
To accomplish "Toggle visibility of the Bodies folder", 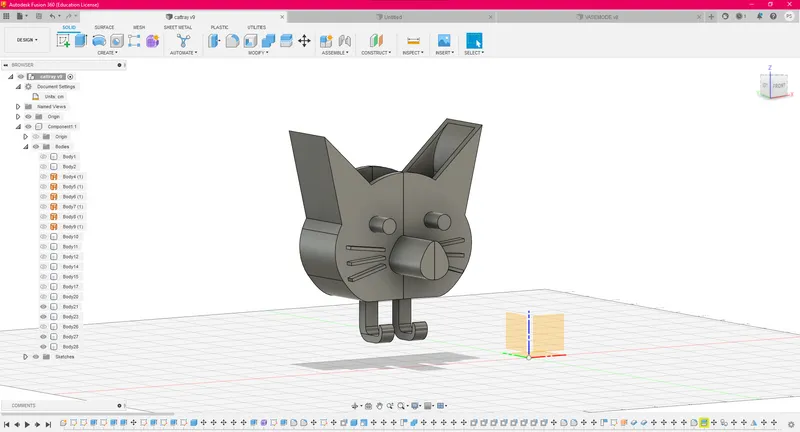I will tap(36, 146).
